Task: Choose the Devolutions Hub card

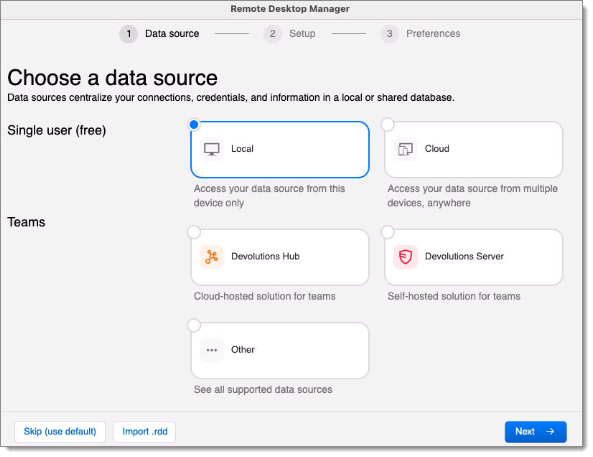Action: point(280,257)
